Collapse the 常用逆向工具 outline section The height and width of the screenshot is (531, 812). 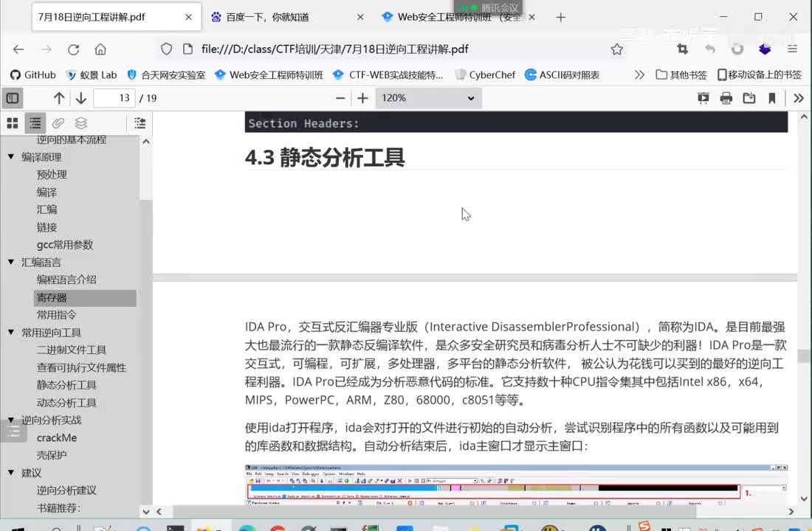(x=11, y=332)
